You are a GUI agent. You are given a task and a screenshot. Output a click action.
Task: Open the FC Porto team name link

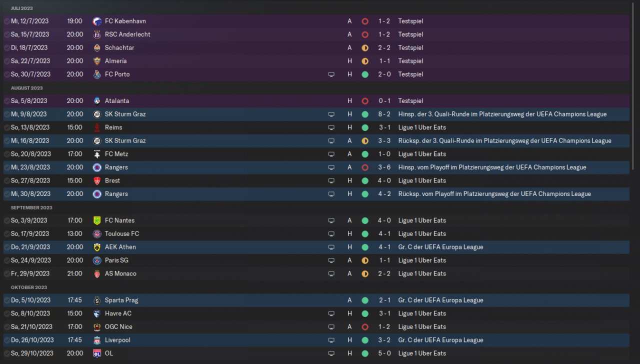117,74
